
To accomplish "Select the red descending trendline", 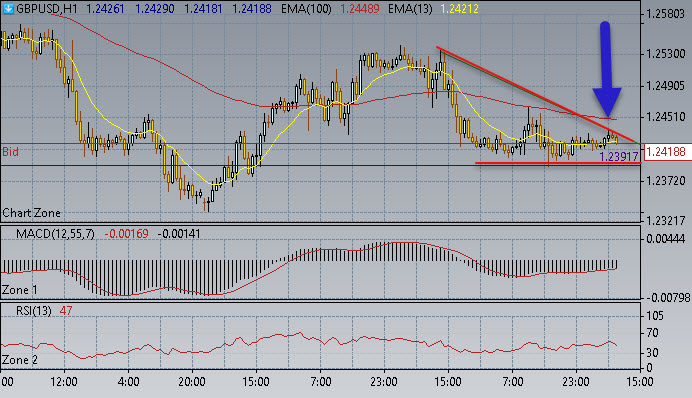I will (x=536, y=94).
